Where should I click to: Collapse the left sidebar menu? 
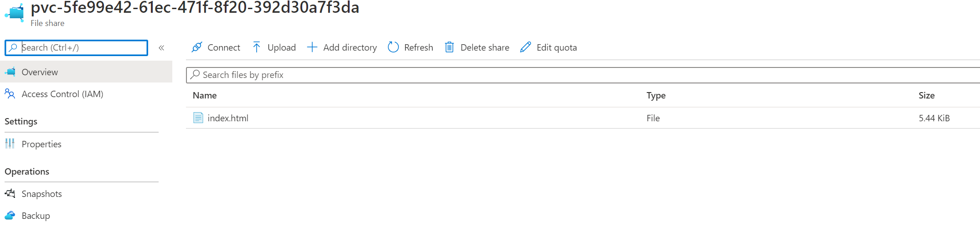161,48
